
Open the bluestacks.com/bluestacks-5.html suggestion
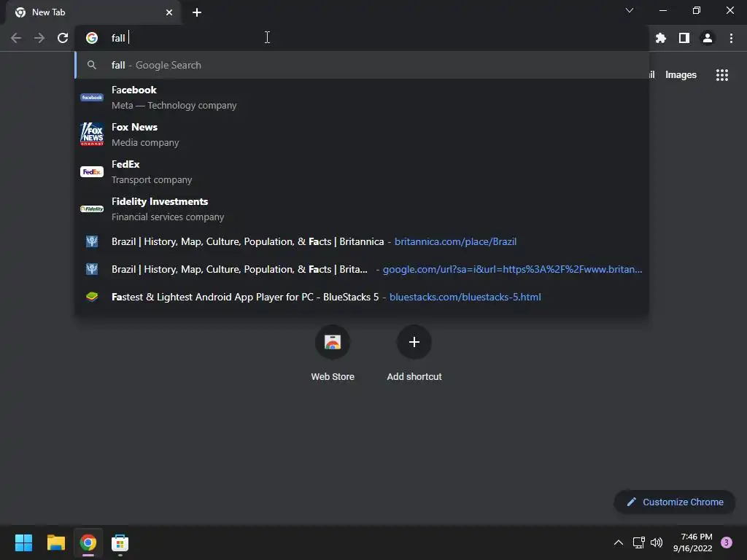(x=362, y=297)
